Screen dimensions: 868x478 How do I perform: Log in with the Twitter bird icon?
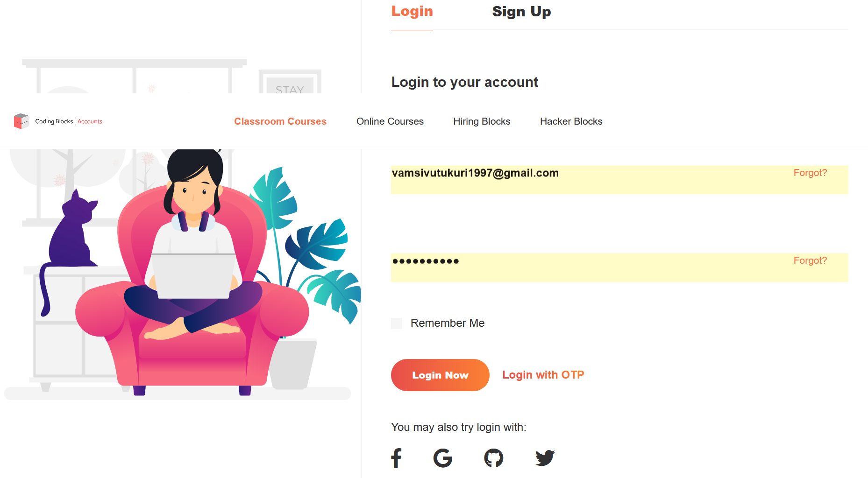tap(545, 458)
